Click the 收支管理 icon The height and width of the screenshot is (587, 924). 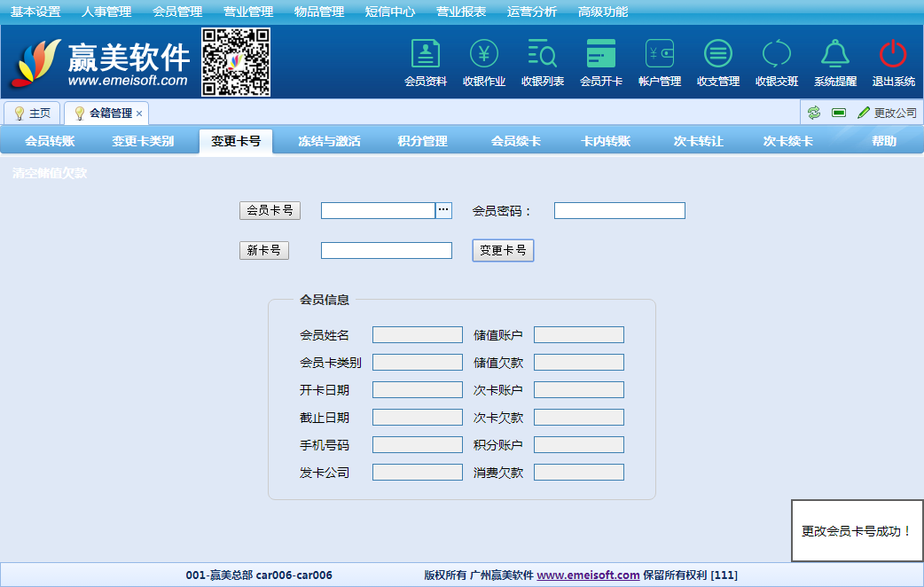tap(718, 55)
